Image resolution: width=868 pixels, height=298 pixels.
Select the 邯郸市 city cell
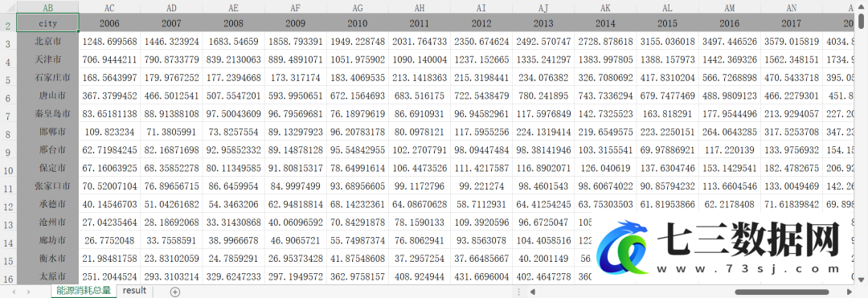pyautogui.click(x=47, y=133)
